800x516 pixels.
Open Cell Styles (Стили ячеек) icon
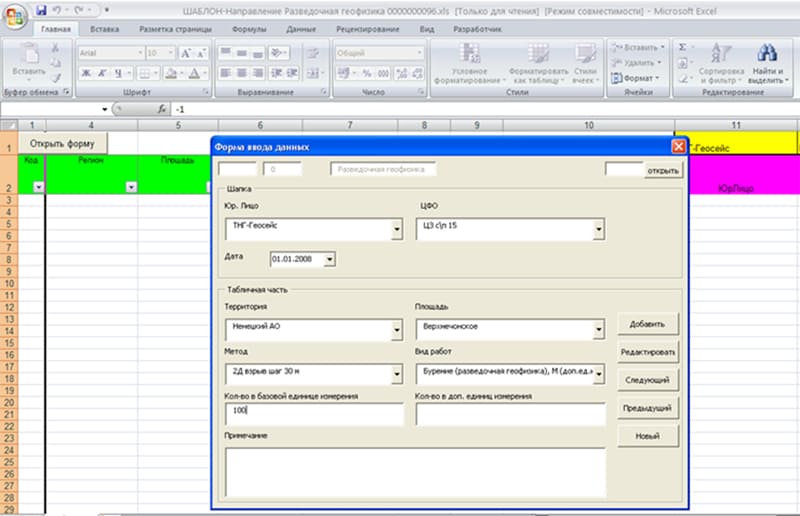[585, 63]
